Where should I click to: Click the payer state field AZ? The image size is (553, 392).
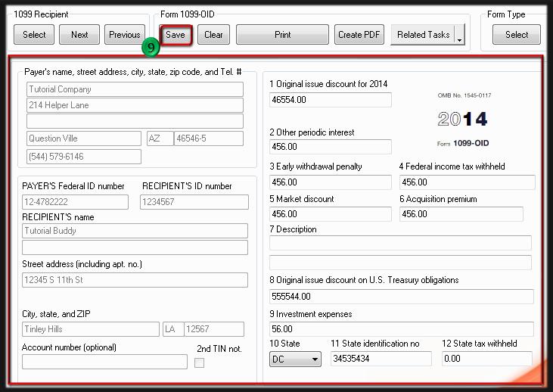tap(160, 138)
